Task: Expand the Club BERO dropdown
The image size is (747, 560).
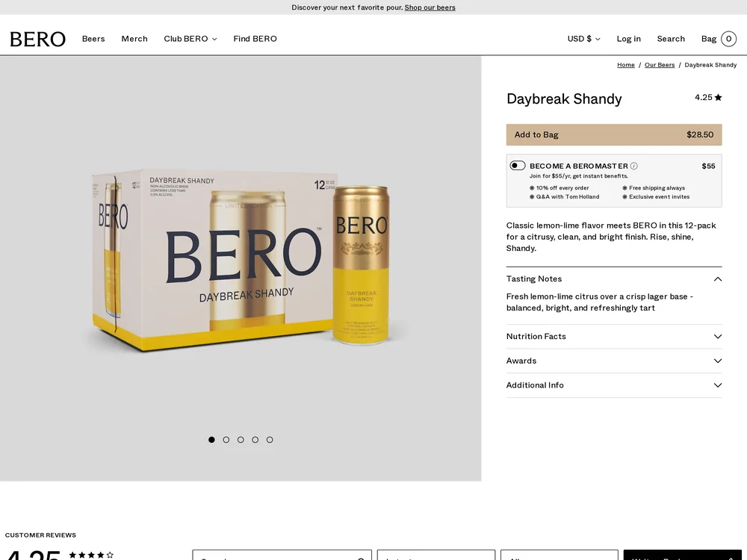Action: coord(190,39)
